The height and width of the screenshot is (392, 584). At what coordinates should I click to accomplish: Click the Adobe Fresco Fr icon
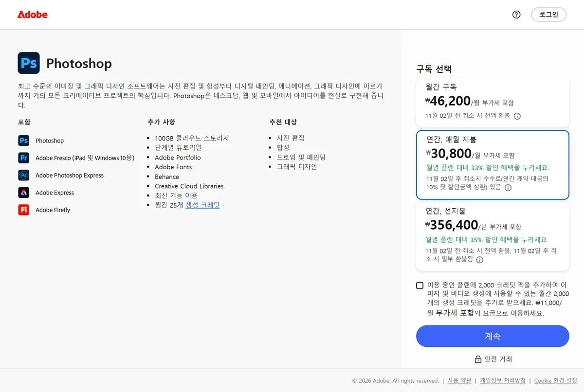(x=24, y=158)
